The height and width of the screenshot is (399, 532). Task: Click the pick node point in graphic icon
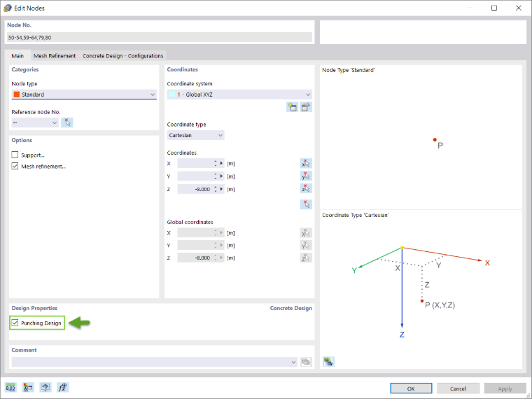[306, 204]
